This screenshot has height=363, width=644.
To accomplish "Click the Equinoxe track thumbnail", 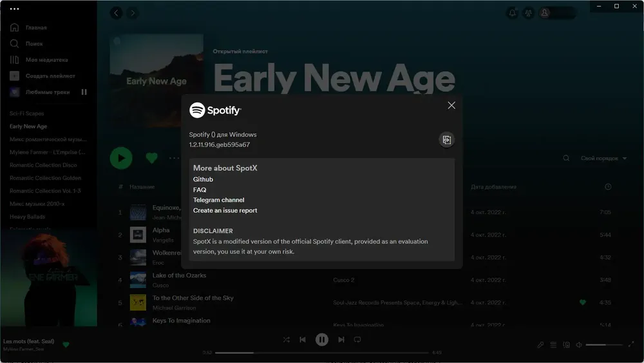I will [x=138, y=213].
